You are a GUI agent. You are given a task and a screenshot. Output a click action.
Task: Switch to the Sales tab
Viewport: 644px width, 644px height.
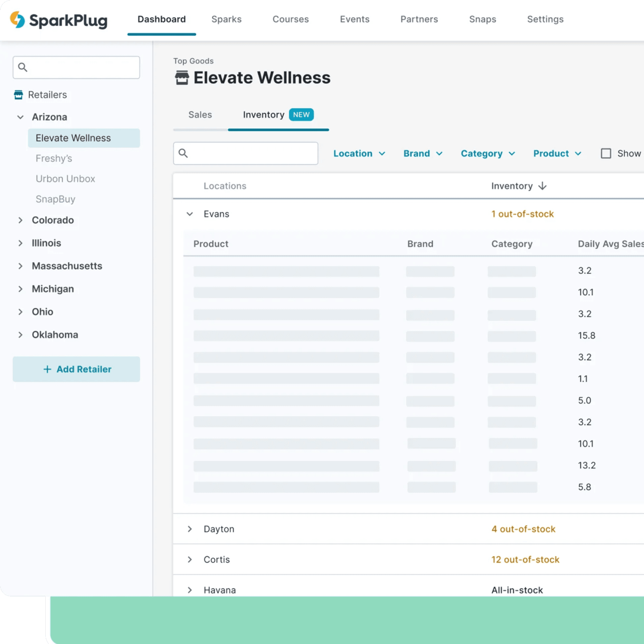click(x=200, y=115)
